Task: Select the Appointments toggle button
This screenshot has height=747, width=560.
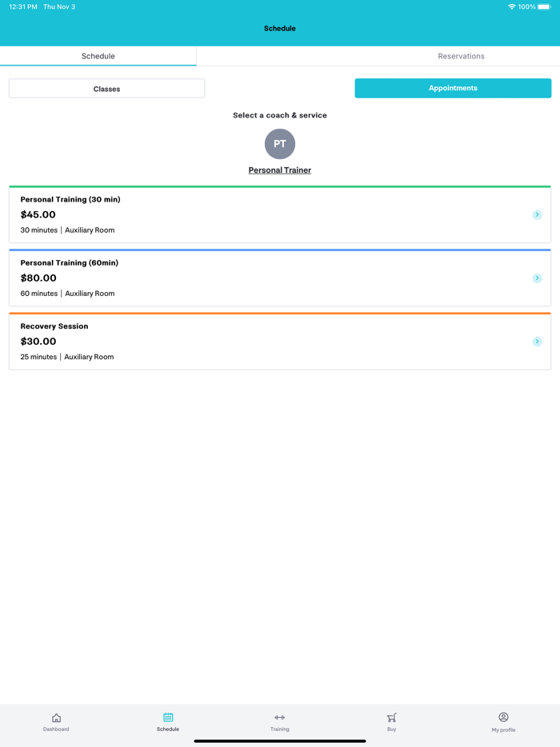Action: pos(453,89)
